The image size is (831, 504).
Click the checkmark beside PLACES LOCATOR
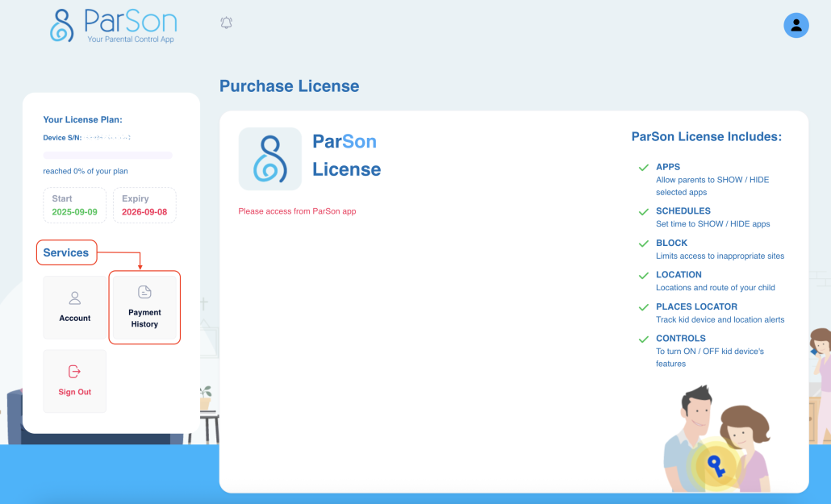point(644,307)
